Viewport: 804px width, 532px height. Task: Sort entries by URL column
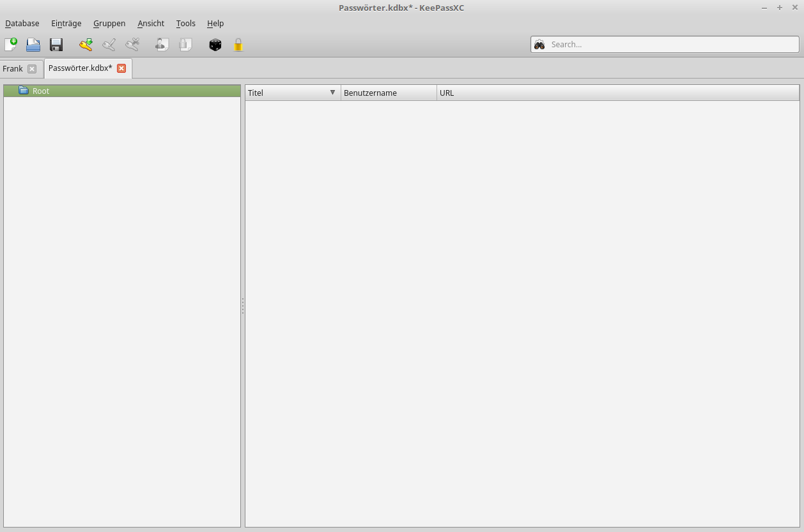(618, 93)
